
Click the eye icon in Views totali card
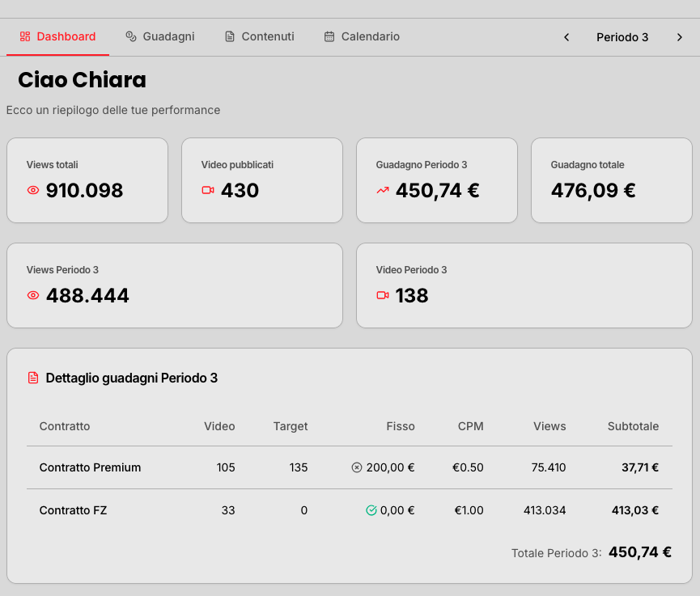tap(33, 191)
